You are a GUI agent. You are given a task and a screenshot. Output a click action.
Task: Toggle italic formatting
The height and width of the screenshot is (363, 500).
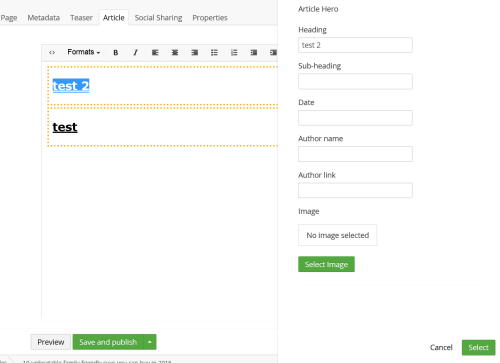click(135, 52)
